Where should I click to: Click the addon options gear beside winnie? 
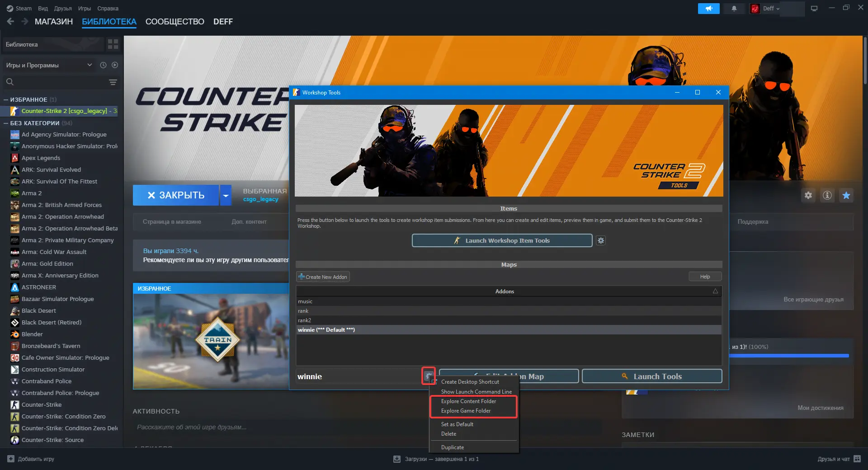[x=428, y=376]
